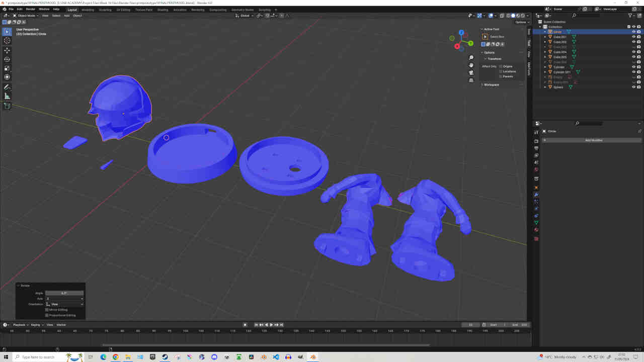This screenshot has height=362, width=644.
Task: Enable Affect Only Locations checkbox
Action: (501, 71)
